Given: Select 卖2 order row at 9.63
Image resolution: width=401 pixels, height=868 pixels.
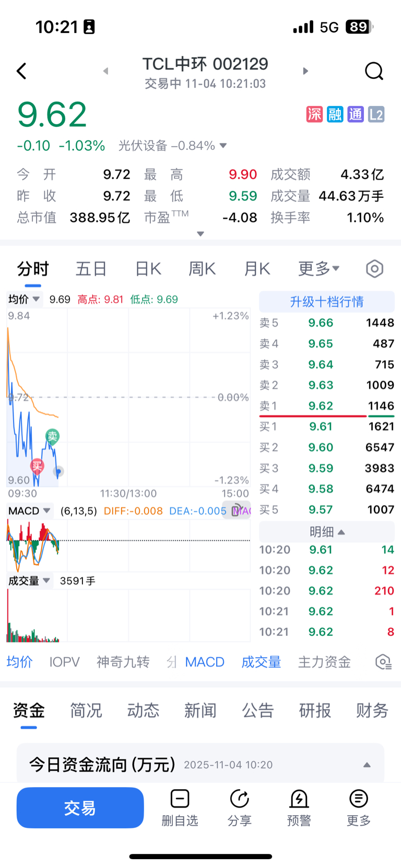Looking at the screenshot, I should pos(327,385).
